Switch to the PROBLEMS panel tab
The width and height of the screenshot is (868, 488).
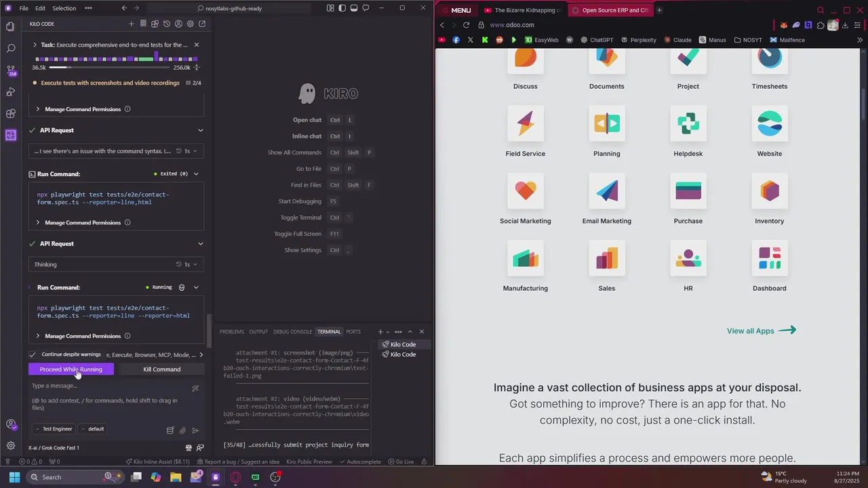click(231, 331)
